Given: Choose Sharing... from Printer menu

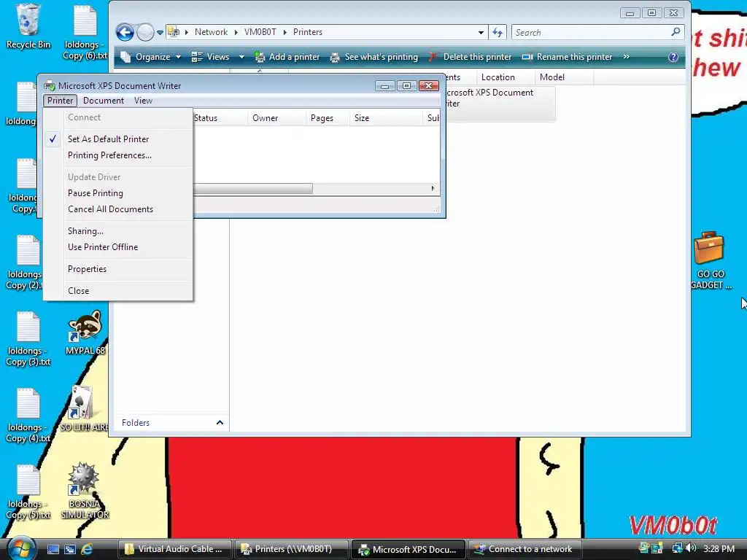Looking at the screenshot, I should [x=118, y=231].
